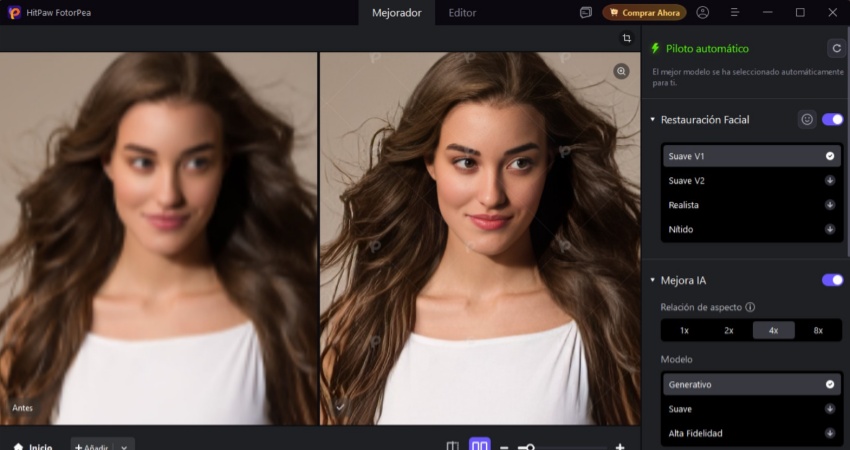Select the Suave V1 face model
The image size is (850, 450).
tap(751, 156)
